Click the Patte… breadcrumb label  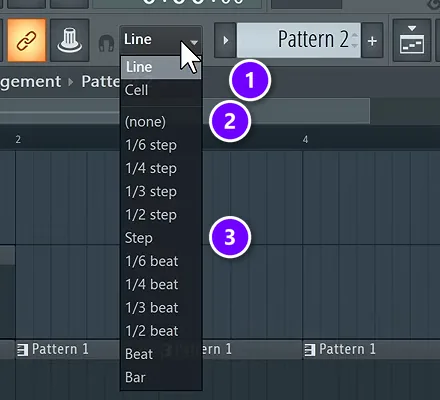click(101, 82)
